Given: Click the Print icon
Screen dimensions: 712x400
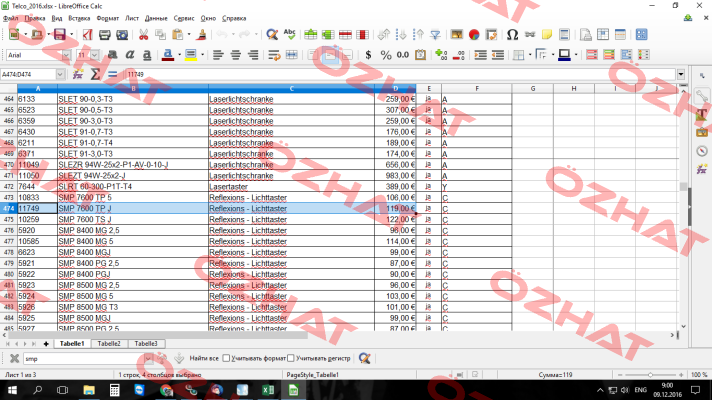Looking at the screenshot, I should (x=104, y=35).
